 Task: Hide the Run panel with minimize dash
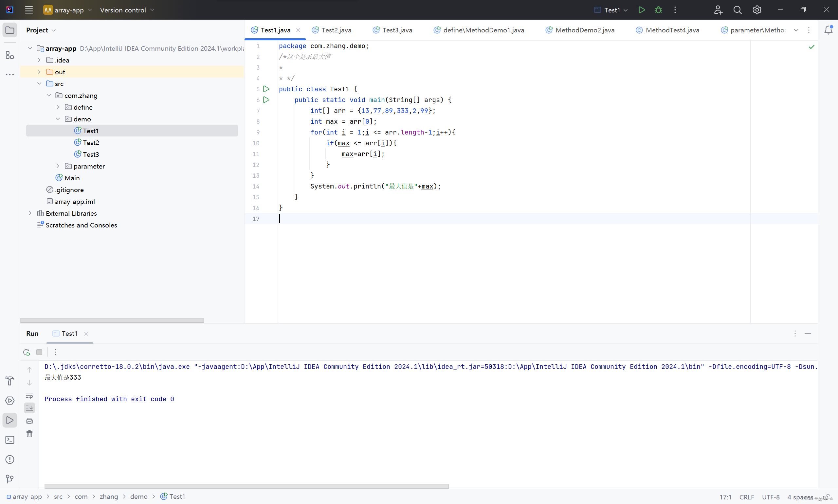pyautogui.click(x=808, y=333)
